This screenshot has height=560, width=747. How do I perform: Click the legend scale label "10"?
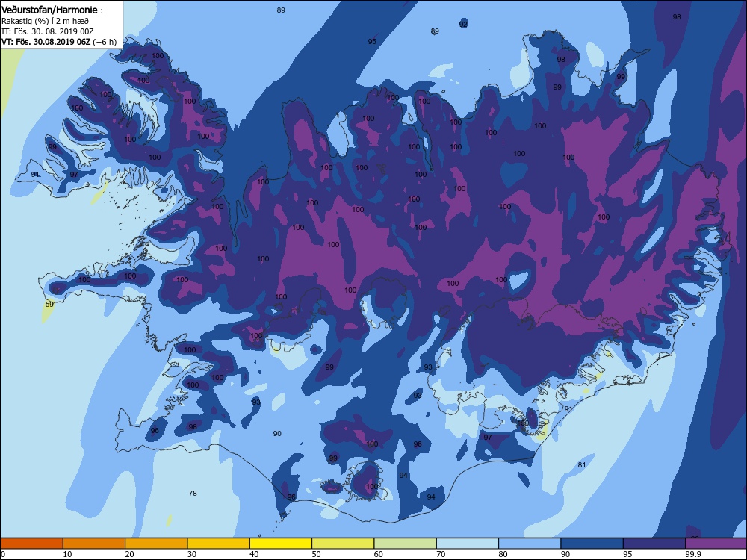point(67,554)
